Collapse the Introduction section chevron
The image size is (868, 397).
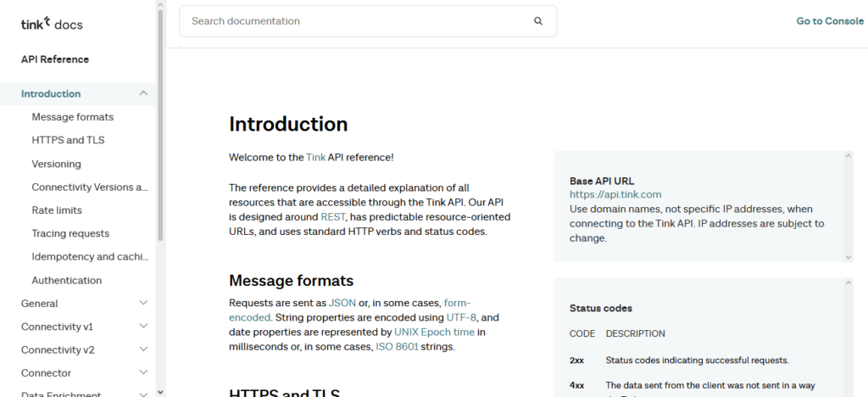[x=143, y=93]
